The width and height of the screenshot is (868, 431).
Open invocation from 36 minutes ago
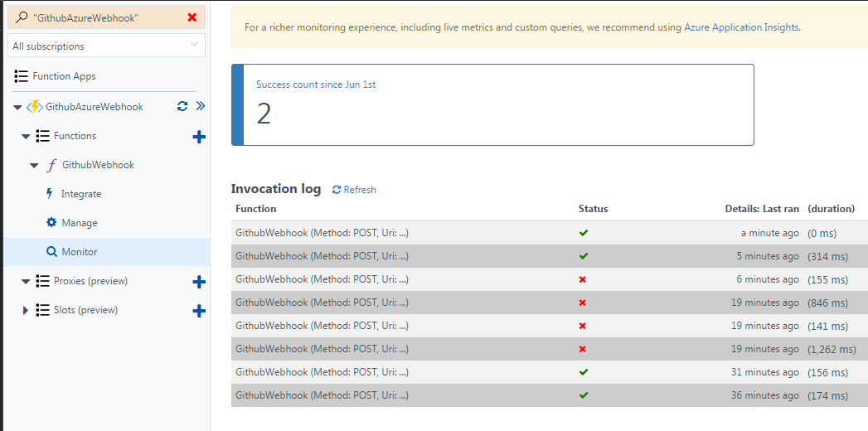550,395
